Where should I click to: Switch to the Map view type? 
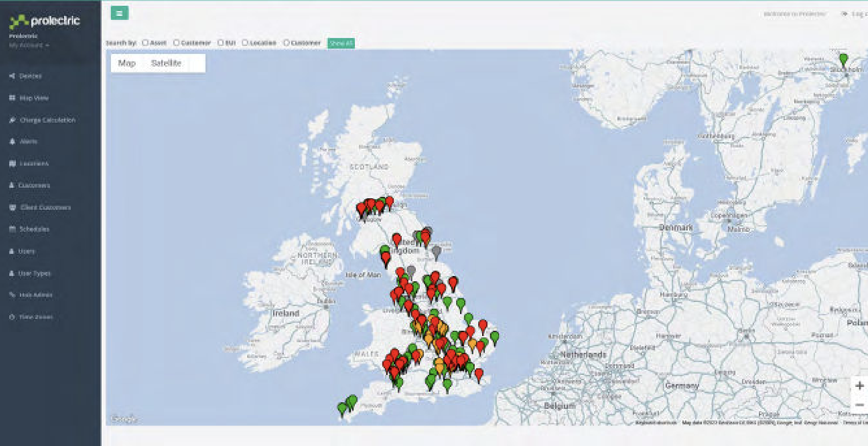click(x=127, y=63)
